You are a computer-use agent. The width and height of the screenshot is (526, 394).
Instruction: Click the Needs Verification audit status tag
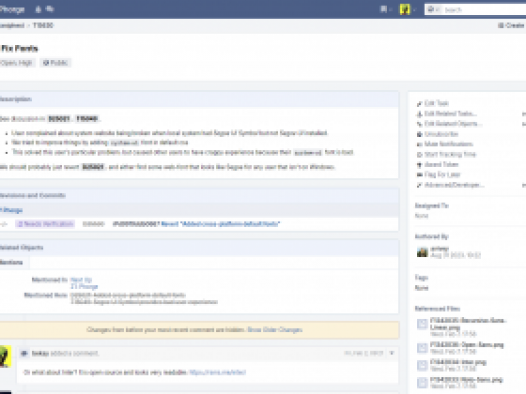coord(45,224)
